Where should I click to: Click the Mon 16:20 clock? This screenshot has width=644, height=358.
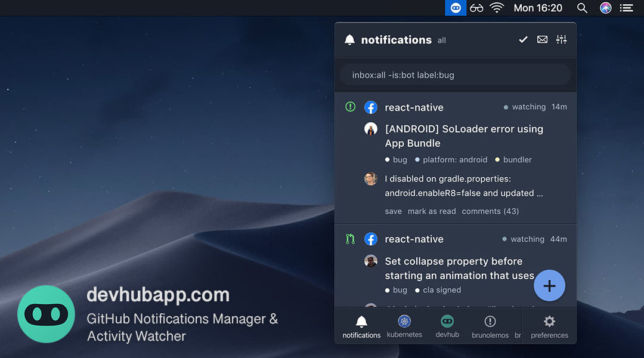coord(538,8)
